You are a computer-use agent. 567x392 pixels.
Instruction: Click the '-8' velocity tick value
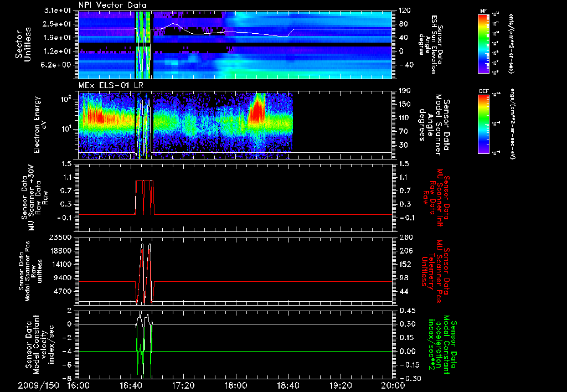67,379
